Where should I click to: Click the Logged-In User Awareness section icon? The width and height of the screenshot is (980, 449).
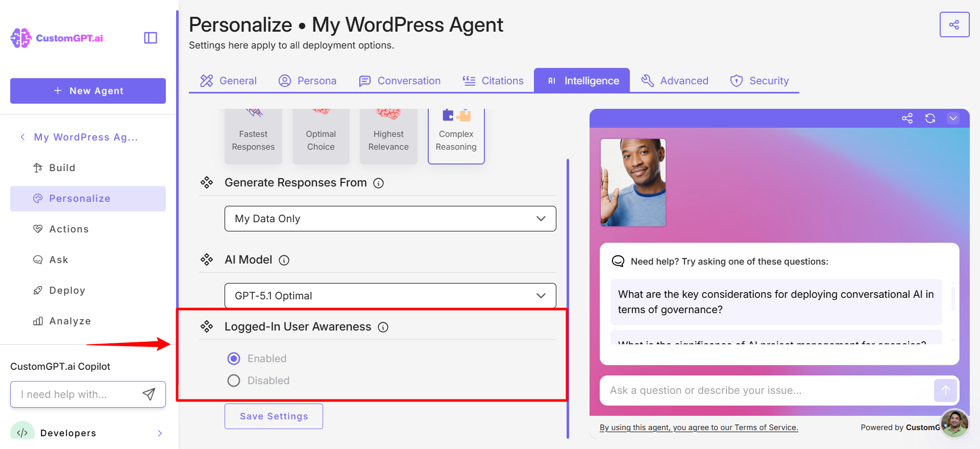point(207,327)
